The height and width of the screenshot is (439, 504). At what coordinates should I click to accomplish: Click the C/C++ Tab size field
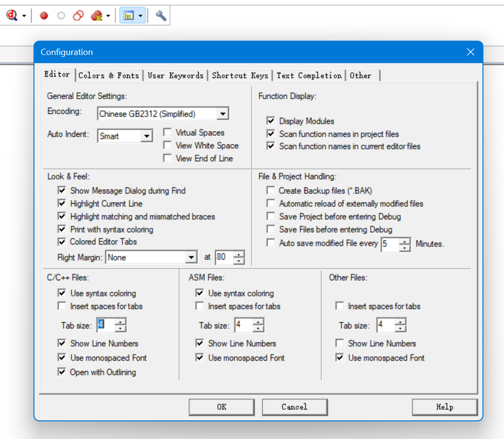click(x=105, y=325)
